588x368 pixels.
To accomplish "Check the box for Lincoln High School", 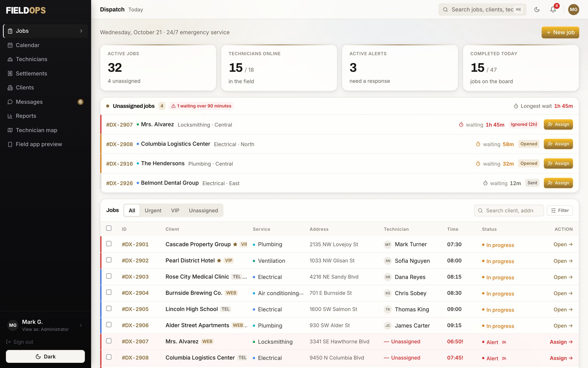I will pos(109,309).
